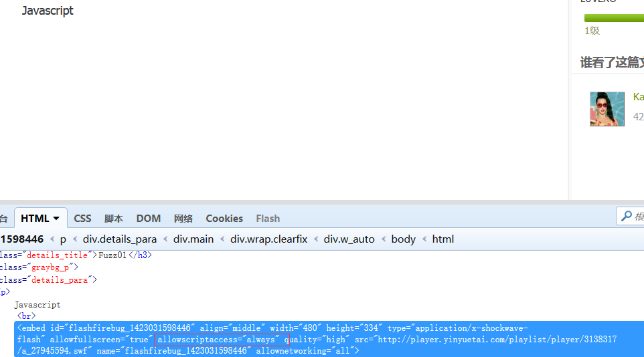The image size is (644, 357).
Task: Click the allownetworking="all" attribute
Action: click(305, 351)
